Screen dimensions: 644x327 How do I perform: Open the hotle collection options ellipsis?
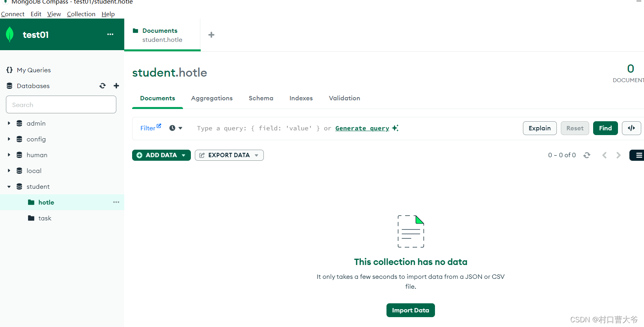tap(116, 202)
